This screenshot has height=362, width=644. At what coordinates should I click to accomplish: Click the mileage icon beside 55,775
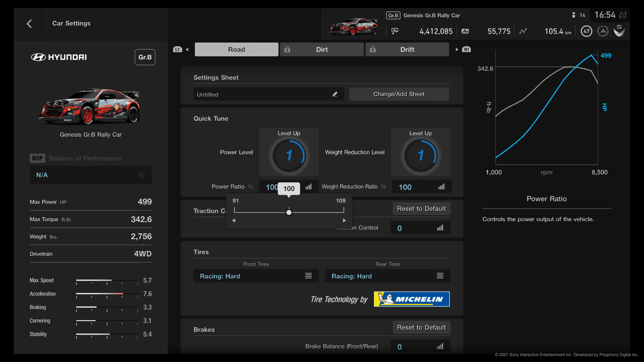tap(465, 31)
